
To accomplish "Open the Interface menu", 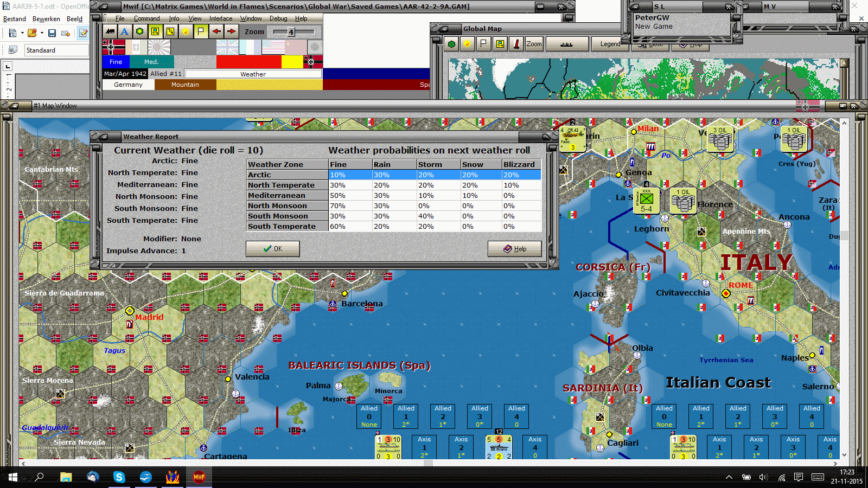I will coord(221,18).
